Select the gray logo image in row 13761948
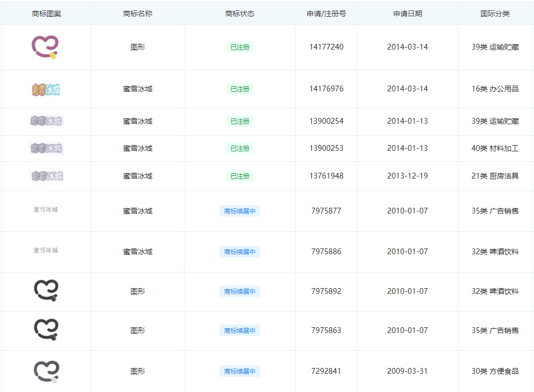 pos(47,176)
